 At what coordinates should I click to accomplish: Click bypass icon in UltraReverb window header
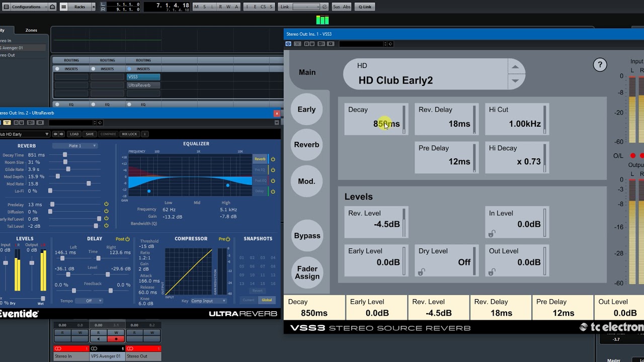point(7,123)
